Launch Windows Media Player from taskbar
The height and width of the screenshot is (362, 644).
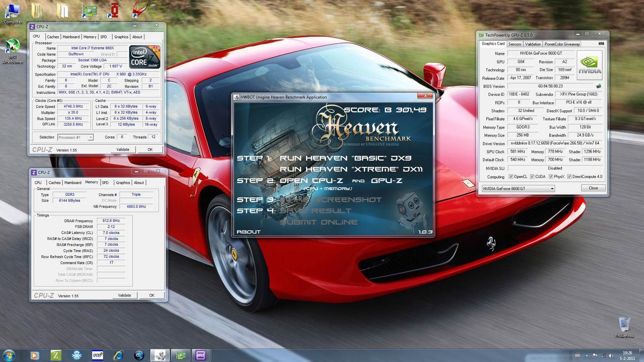point(34,355)
